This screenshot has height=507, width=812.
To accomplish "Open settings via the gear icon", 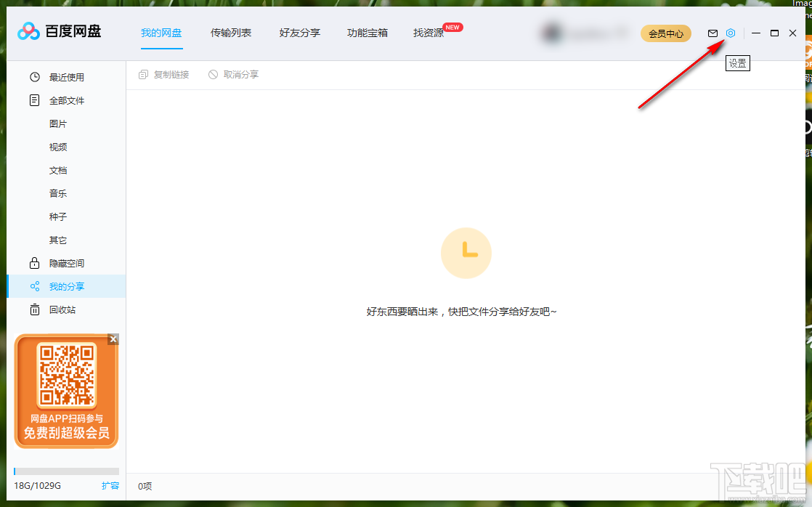I will [x=730, y=33].
